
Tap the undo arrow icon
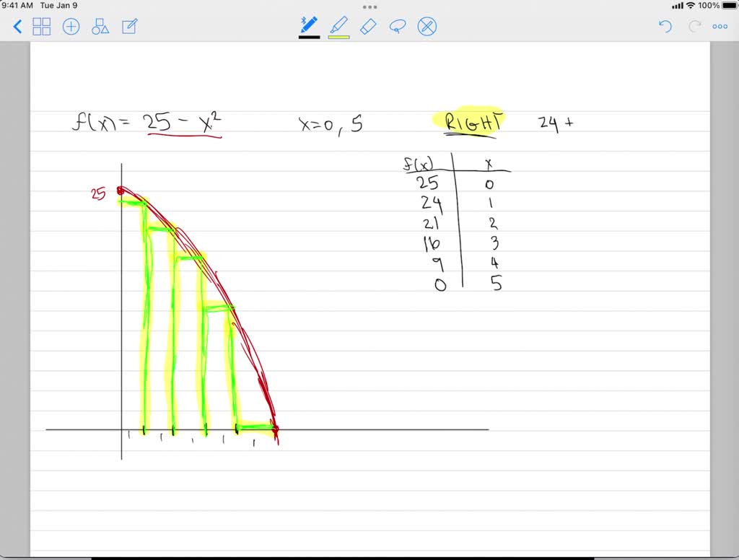click(x=664, y=26)
